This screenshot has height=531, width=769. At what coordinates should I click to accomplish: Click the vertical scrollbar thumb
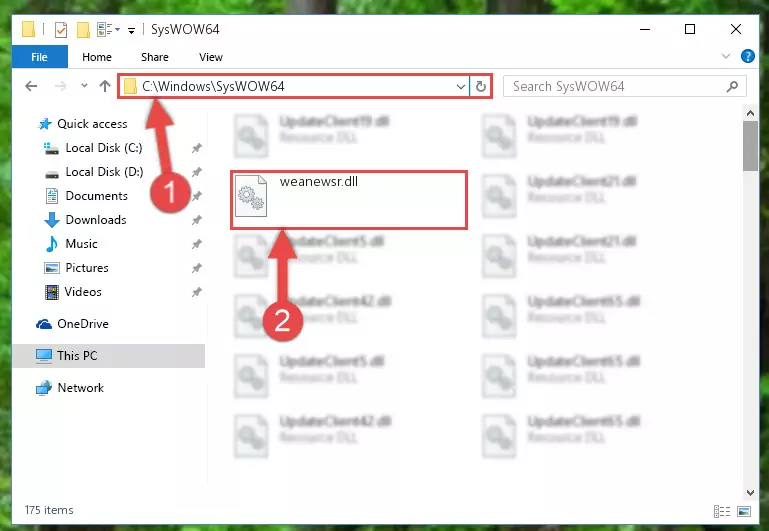(750, 146)
